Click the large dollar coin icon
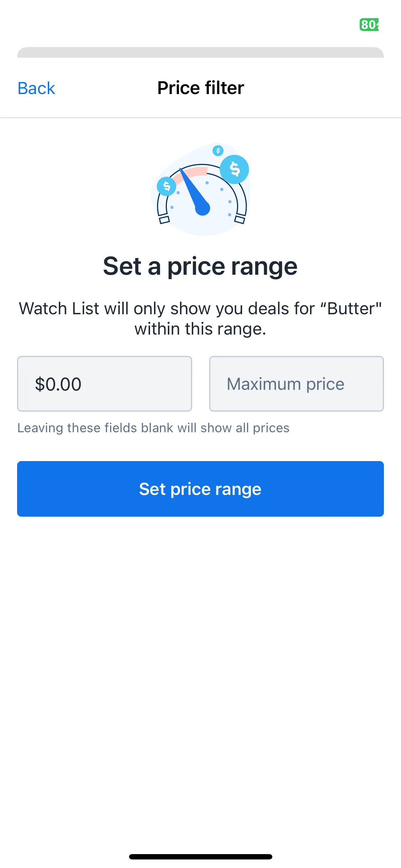The image size is (401, 868). pyautogui.click(x=234, y=169)
